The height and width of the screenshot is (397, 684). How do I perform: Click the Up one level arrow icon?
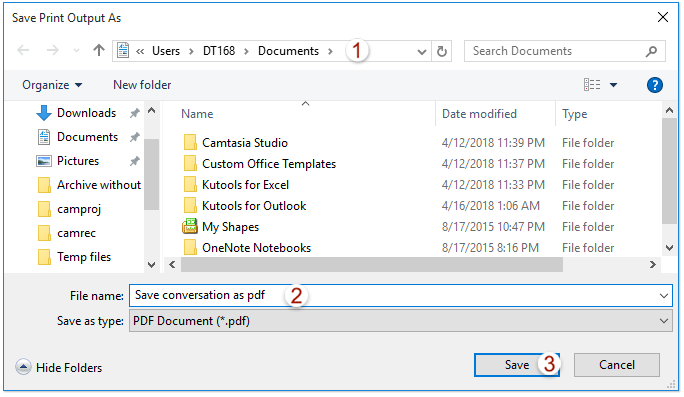click(99, 51)
